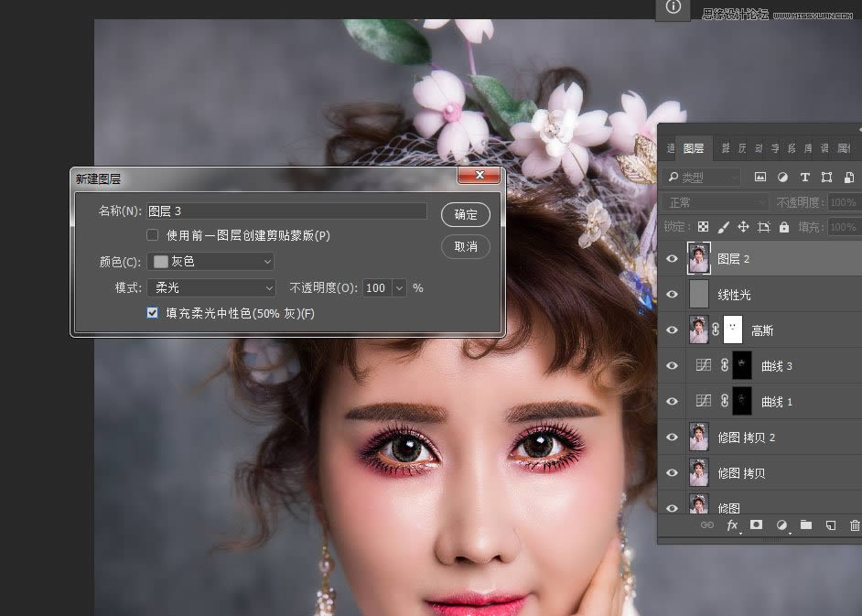This screenshot has height=616, width=862.
Task: Add a layer mask from the panel footer
Action: click(757, 524)
